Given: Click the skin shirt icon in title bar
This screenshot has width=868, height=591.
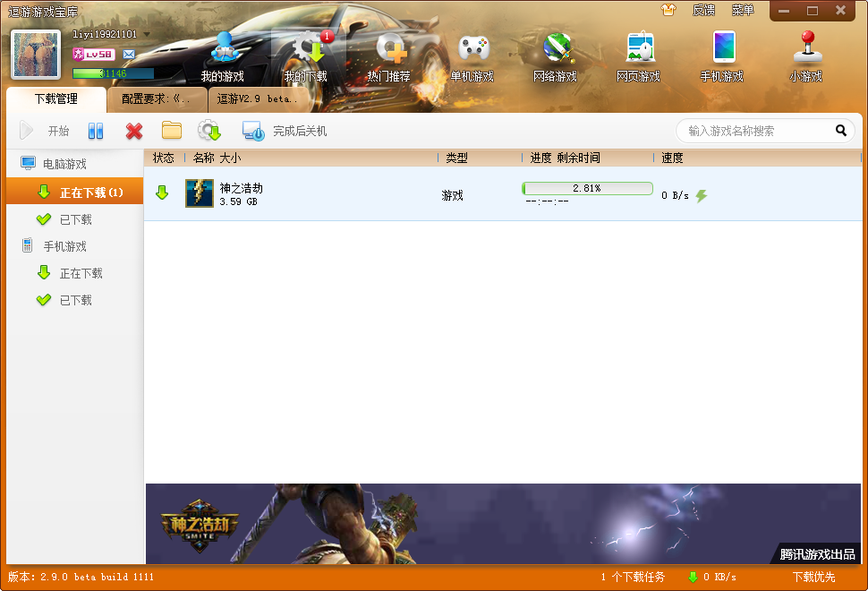Looking at the screenshot, I should [x=668, y=10].
